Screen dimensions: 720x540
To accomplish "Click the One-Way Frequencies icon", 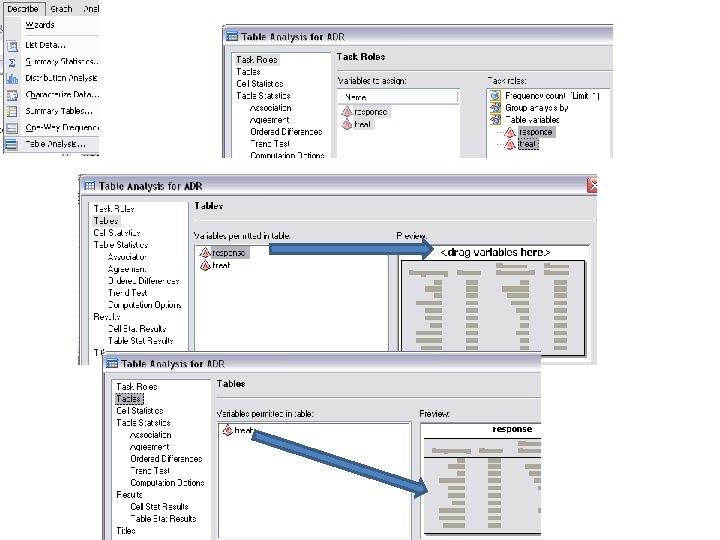I will click(12, 128).
